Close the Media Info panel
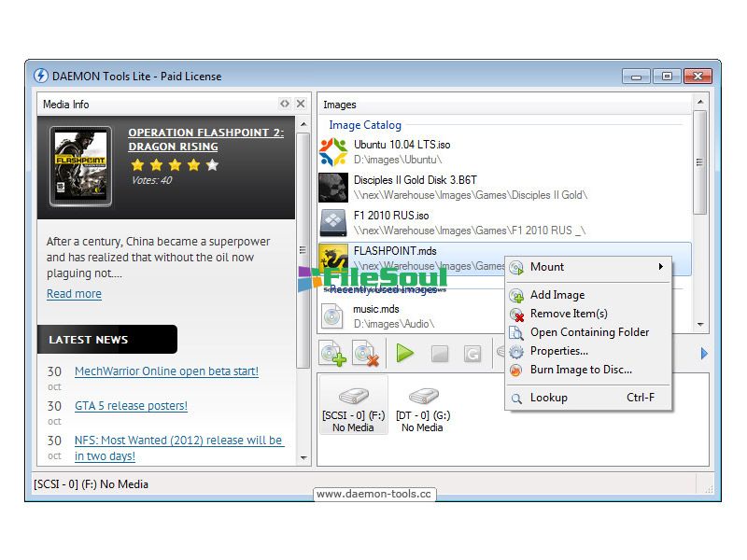The height and width of the screenshot is (560, 747). (301, 104)
